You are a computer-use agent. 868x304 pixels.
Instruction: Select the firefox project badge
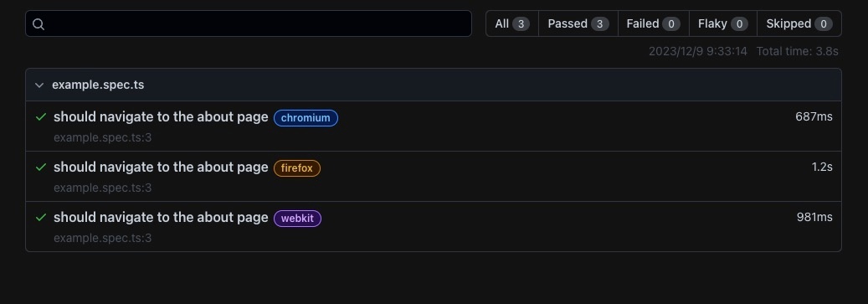click(296, 168)
